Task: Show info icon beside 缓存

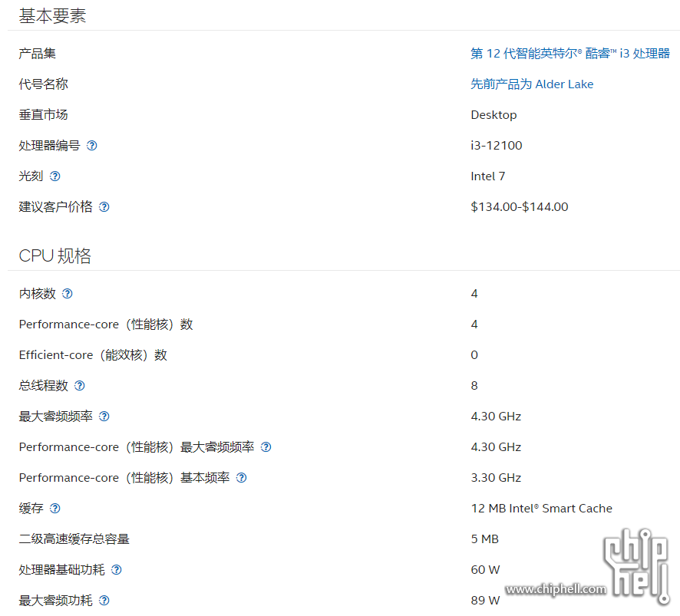Action: pos(54,509)
